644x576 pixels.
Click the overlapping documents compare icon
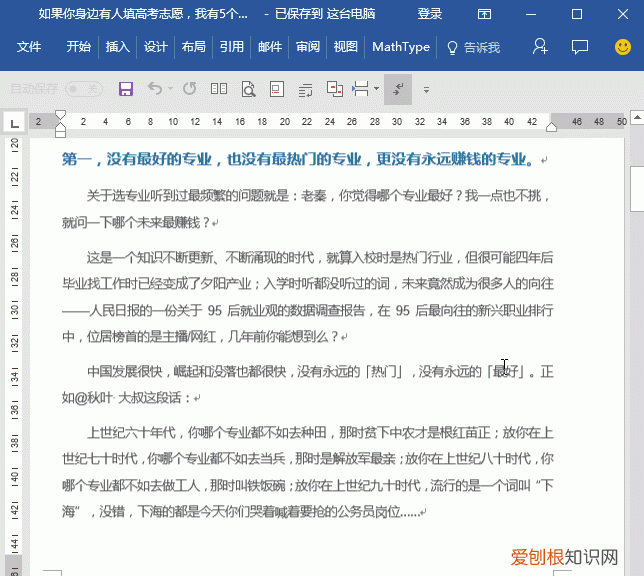[x=335, y=89]
